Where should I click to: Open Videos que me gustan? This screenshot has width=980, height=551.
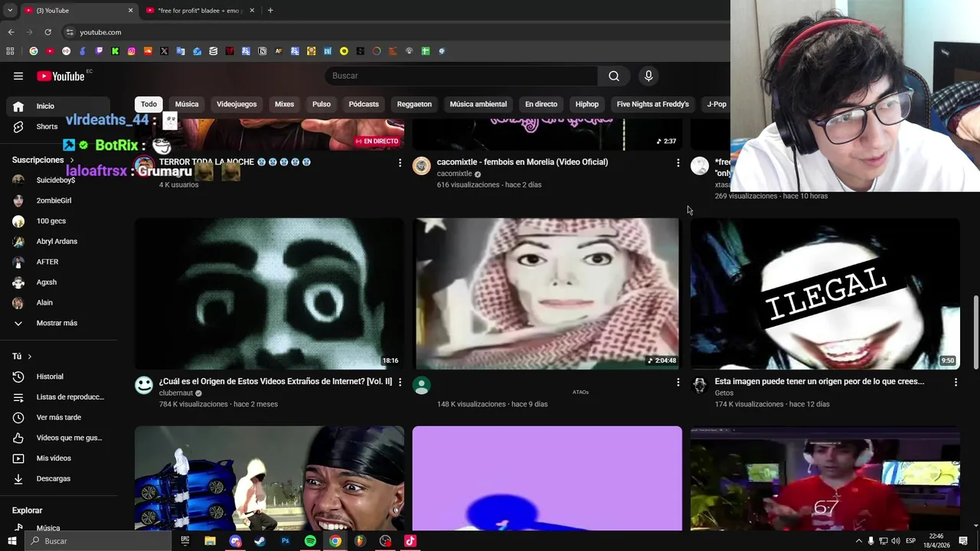click(58, 438)
